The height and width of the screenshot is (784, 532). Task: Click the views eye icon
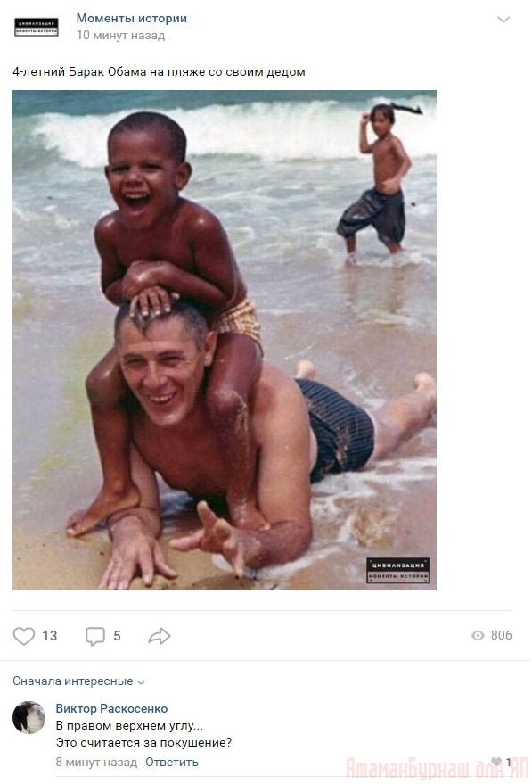coord(478,636)
